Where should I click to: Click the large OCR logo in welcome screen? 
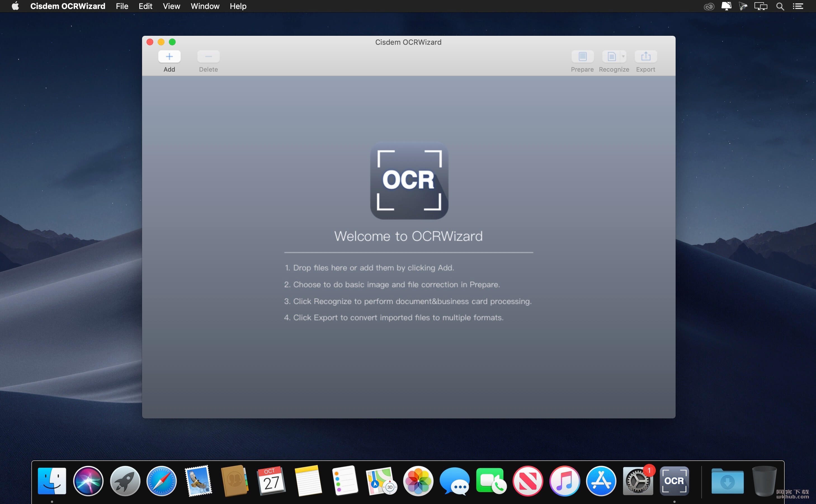[409, 180]
